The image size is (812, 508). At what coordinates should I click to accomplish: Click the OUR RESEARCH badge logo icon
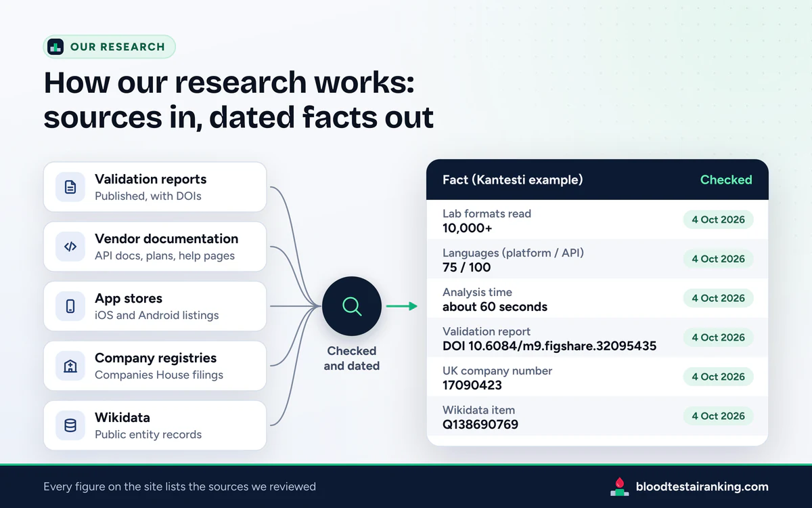coord(55,47)
